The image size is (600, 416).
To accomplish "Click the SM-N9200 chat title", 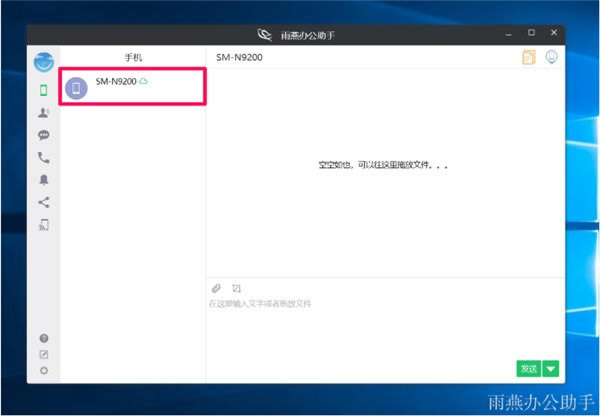I will pyautogui.click(x=239, y=57).
